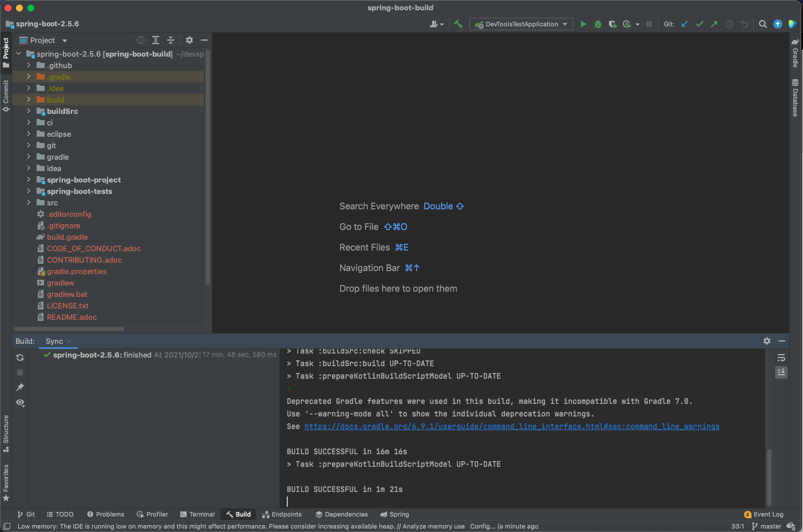Close the Sync build tab
This screenshot has width=803, height=532.
coord(69,342)
